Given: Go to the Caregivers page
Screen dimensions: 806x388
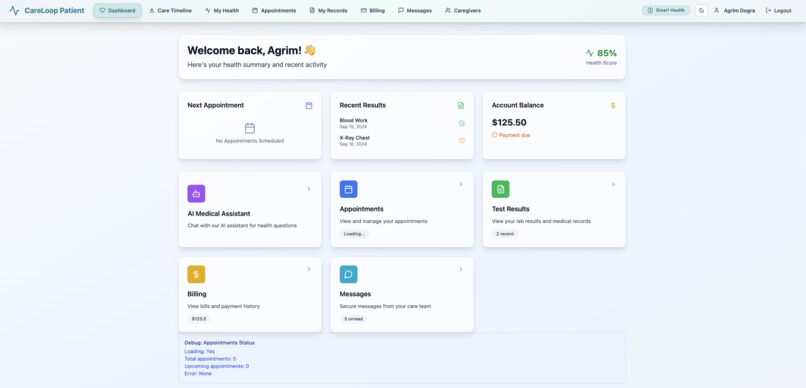Looking at the screenshot, I should click(x=463, y=10).
